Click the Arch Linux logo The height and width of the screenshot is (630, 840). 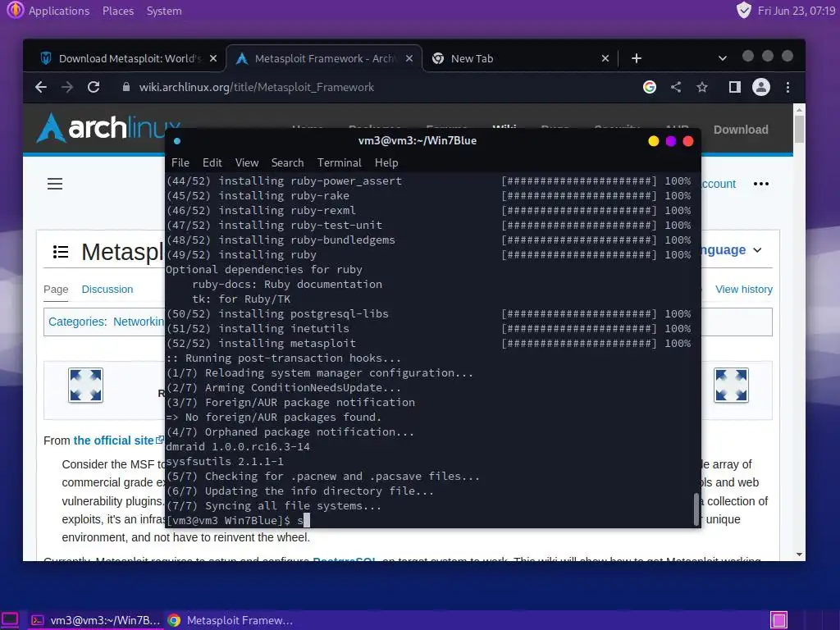[x=101, y=127]
